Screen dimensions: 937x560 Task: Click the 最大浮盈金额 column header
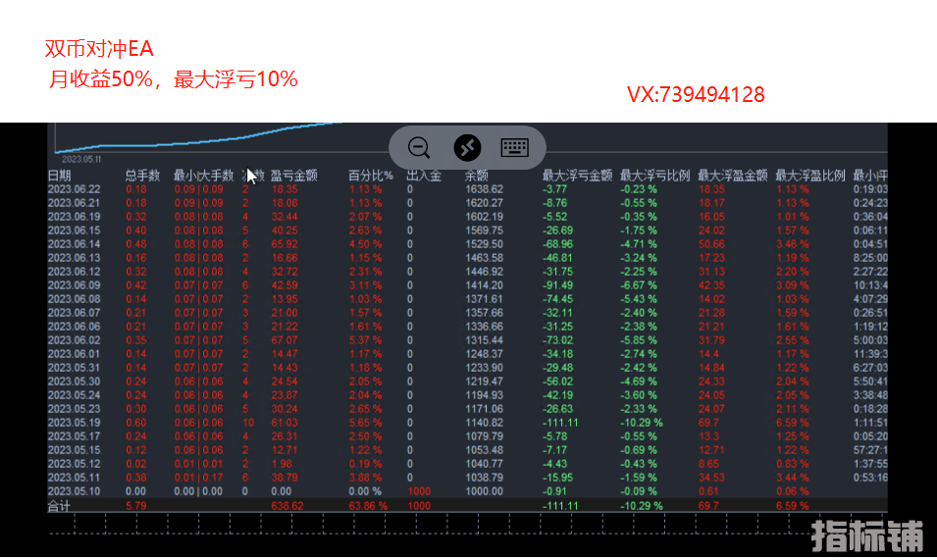click(x=732, y=176)
